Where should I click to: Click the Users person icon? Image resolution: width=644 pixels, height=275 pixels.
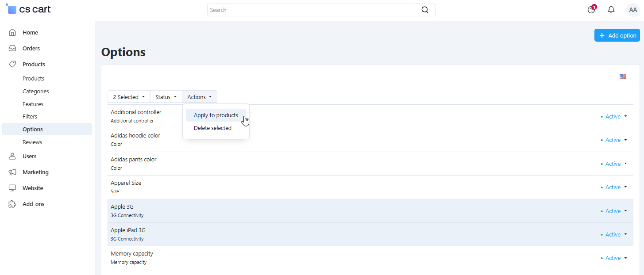[x=12, y=156]
